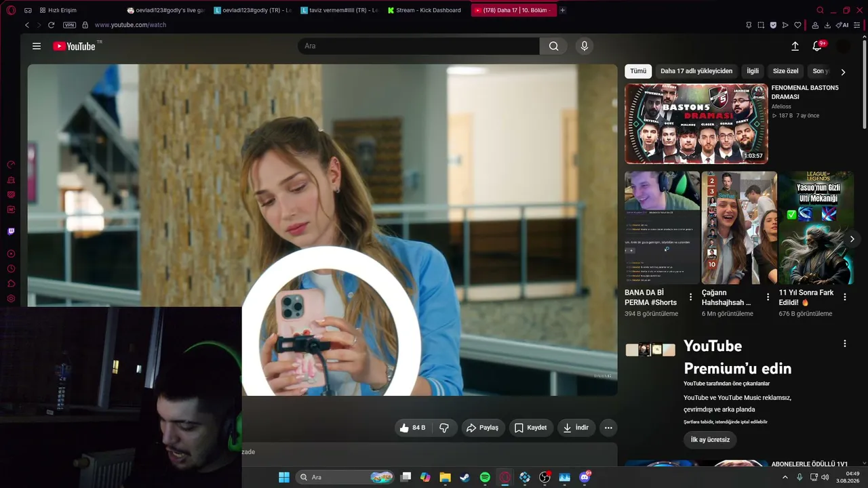Open the taskbar volume control

point(825,477)
